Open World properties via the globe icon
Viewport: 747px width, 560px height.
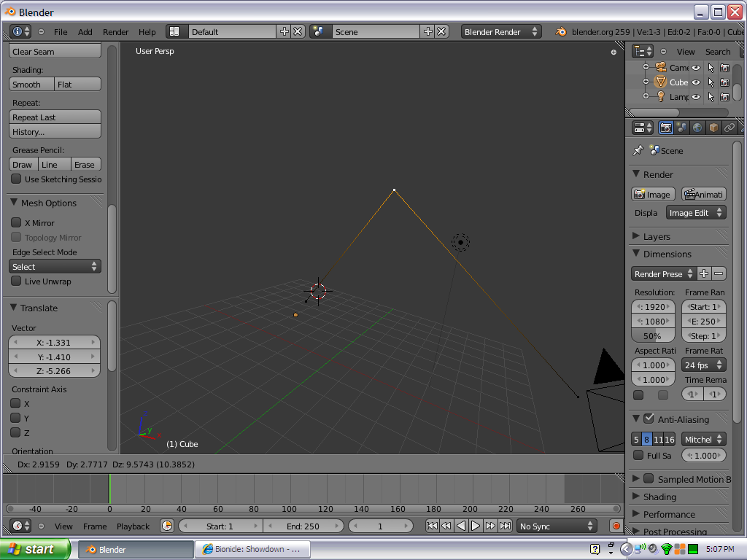point(697,127)
